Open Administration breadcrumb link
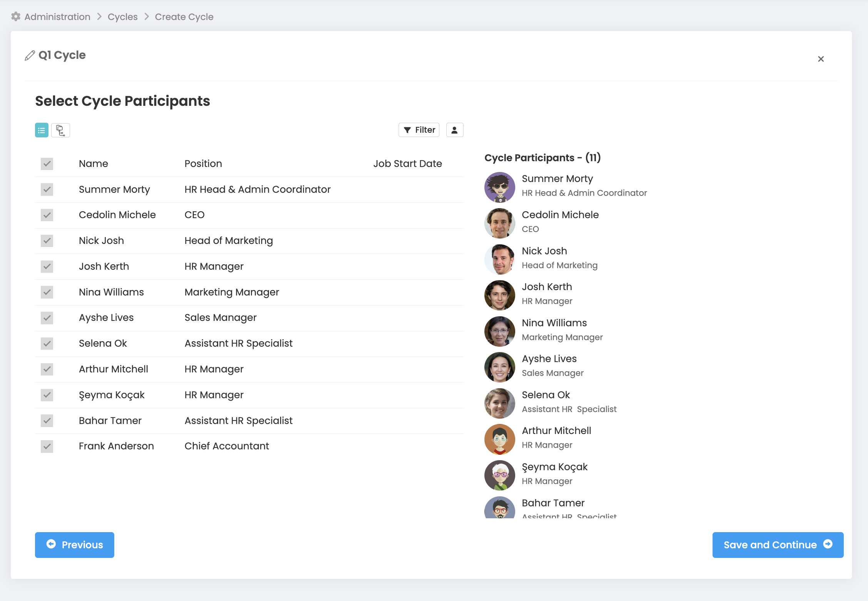Screen dimensions: 868x601 tap(57, 17)
